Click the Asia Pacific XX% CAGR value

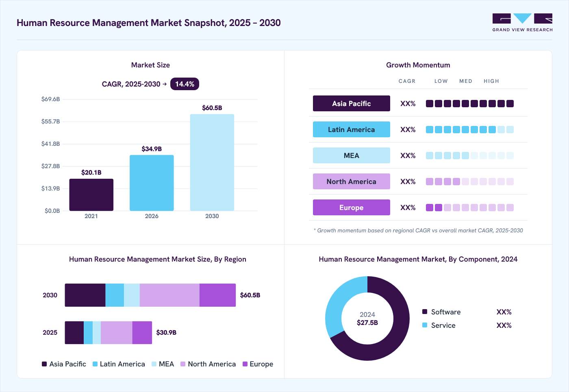408,104
